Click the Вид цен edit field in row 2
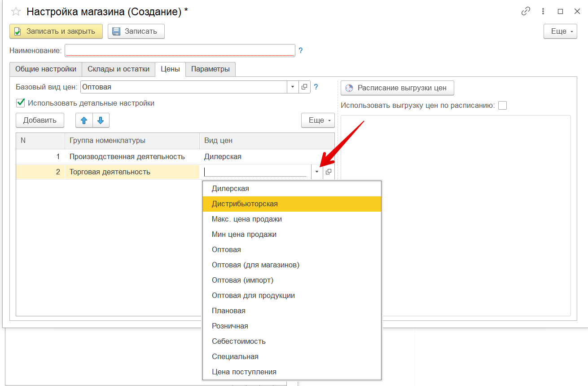 click(256, 172)
